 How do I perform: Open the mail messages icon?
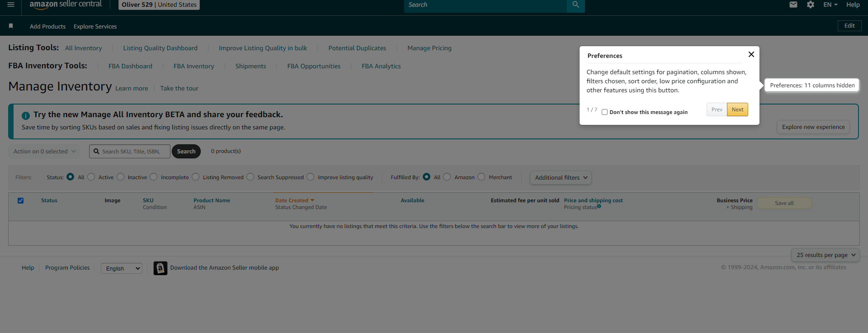[x=793, y=5]
